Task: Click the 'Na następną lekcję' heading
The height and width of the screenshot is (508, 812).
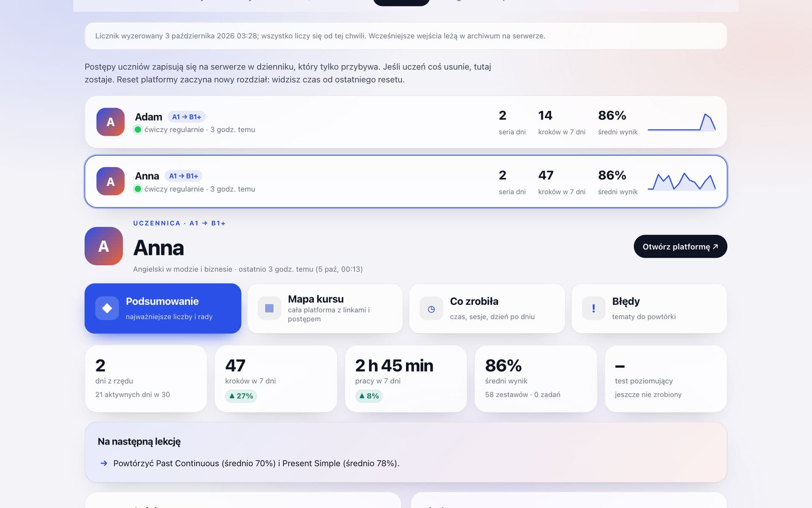Action: point(139,442)
